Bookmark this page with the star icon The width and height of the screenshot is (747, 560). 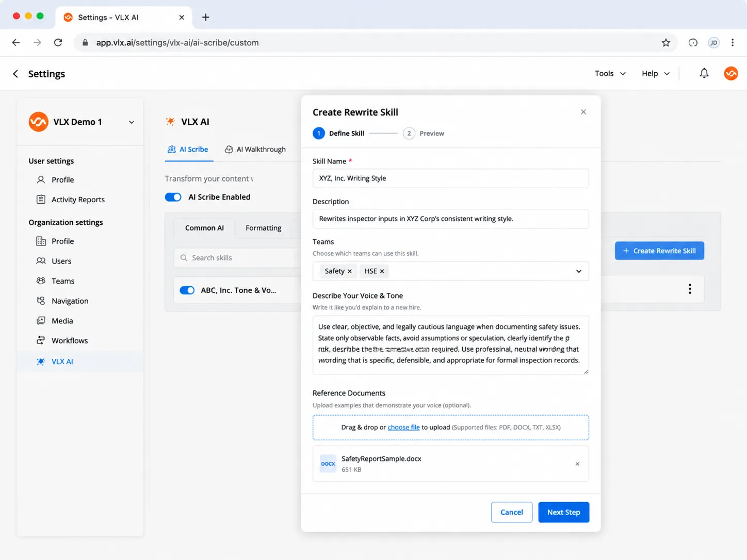666,43
